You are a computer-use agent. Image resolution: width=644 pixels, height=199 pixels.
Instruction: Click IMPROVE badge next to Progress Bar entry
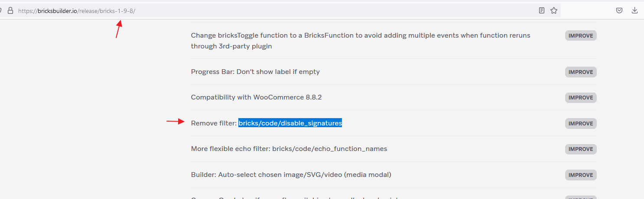pos(581,72)
